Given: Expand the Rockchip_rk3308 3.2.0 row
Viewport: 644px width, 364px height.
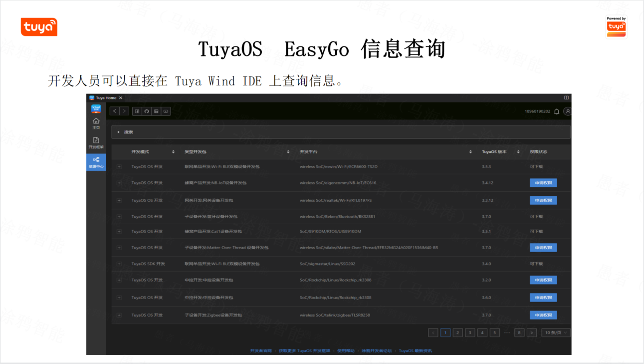Looking at the screenshot, I should [119, 280].
